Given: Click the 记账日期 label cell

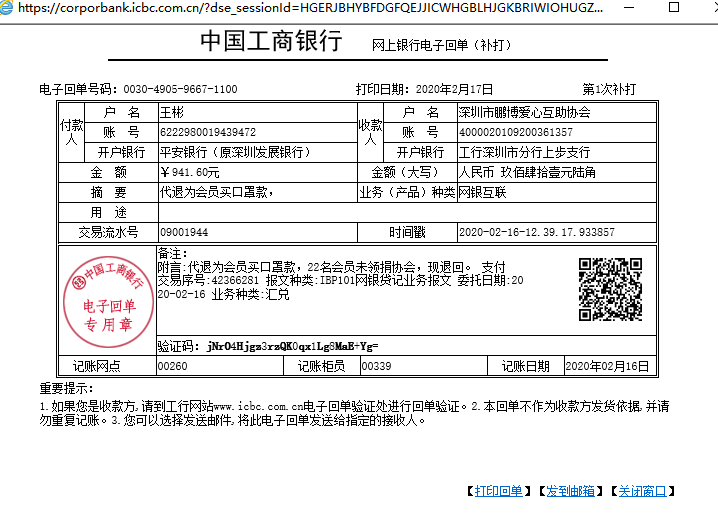Looking at the screenshot, I should (526, 366).
